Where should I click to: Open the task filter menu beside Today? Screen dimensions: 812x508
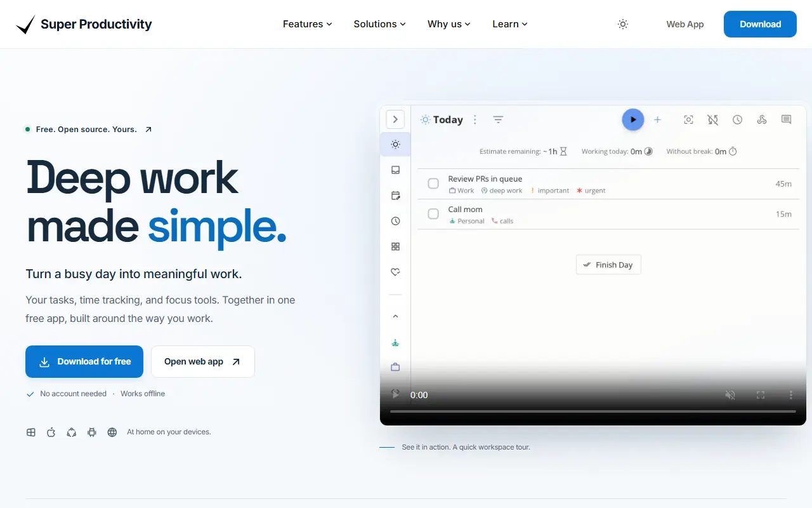point(499,119)
